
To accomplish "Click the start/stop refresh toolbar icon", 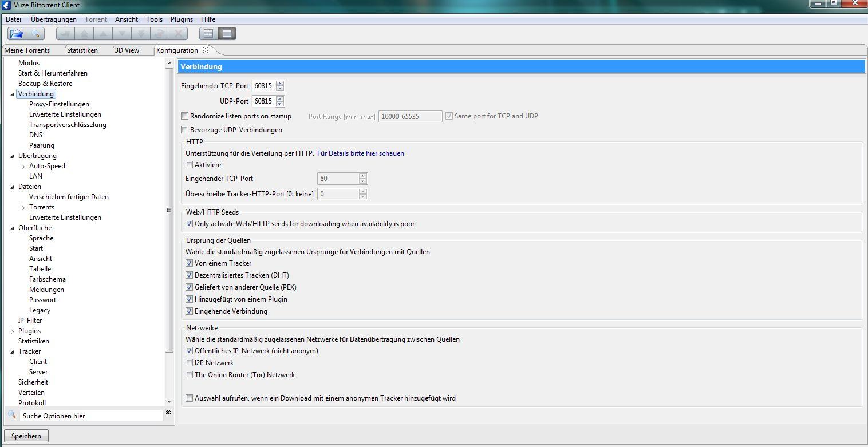I will click(160, 34).
